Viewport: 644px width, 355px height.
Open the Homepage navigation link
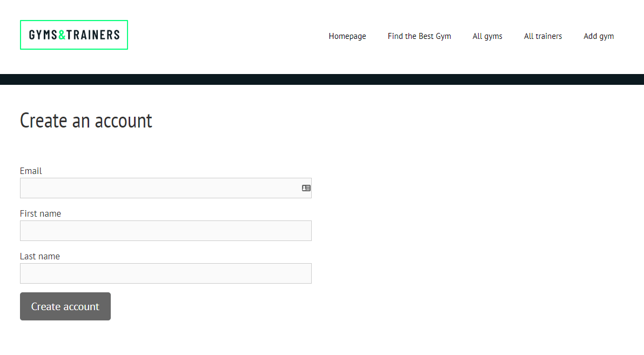coord(347,36)
